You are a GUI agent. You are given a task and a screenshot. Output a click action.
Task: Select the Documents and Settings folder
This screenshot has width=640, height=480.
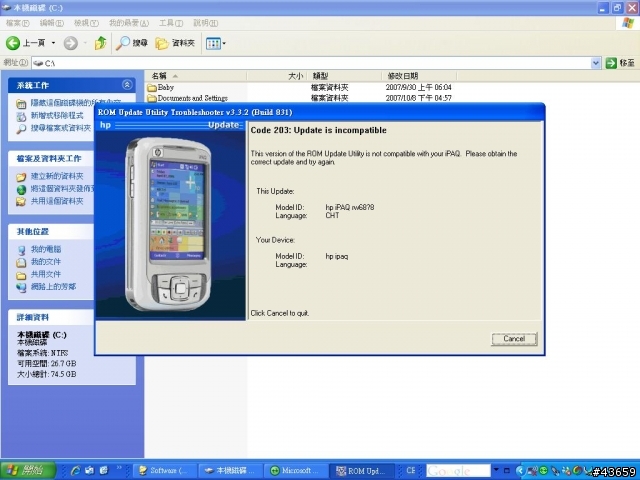187,98
